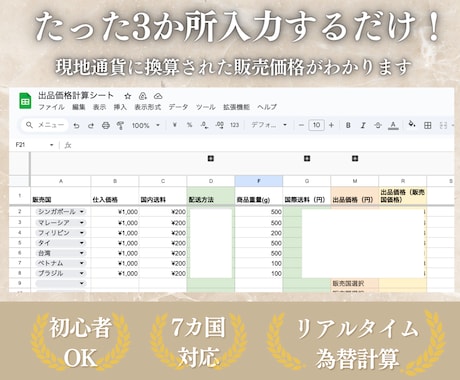Open the データ menu
Image resolution: width=460 pixels, height=380 pixels.
pos(178,107)
